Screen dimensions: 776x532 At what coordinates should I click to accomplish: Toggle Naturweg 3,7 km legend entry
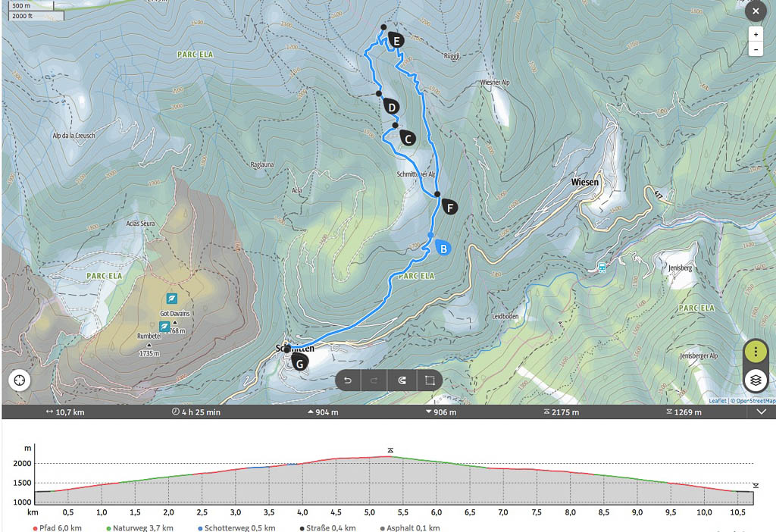pos(140,527)
